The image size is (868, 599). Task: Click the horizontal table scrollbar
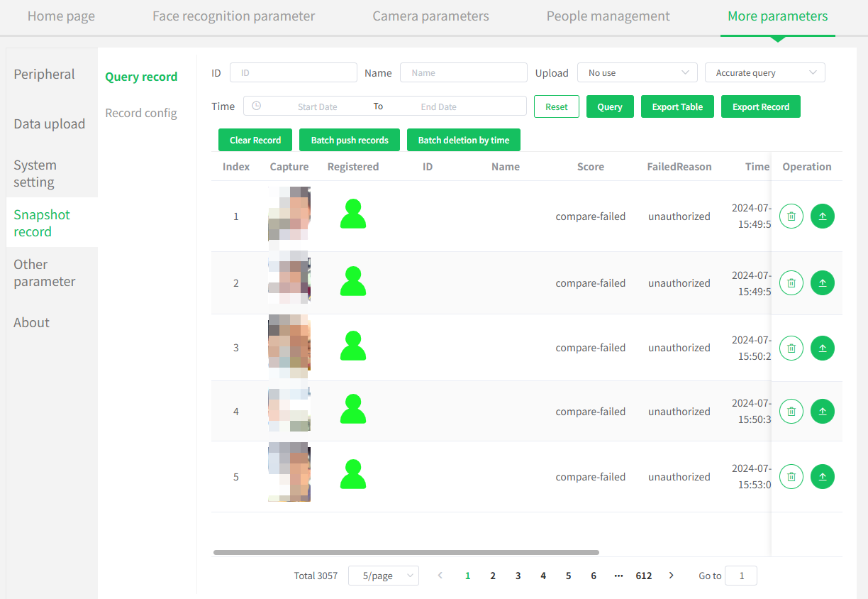(406, 552)
